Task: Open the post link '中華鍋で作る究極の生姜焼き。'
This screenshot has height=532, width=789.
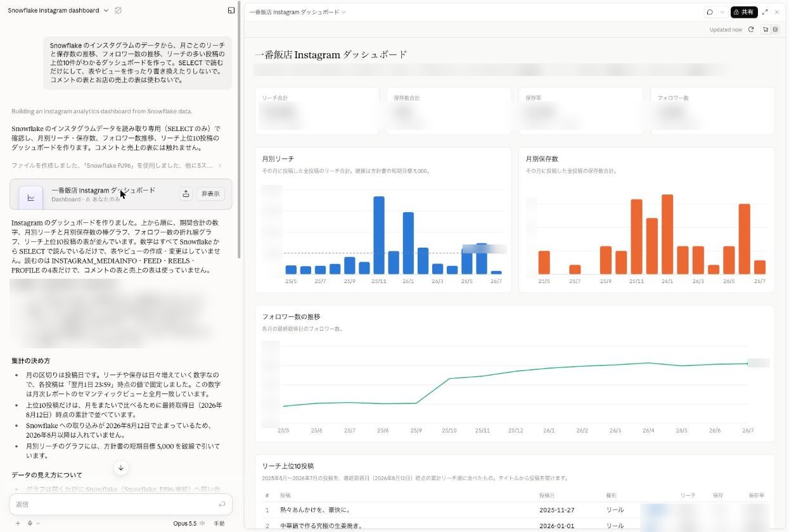Action: [x=323, y=526]
